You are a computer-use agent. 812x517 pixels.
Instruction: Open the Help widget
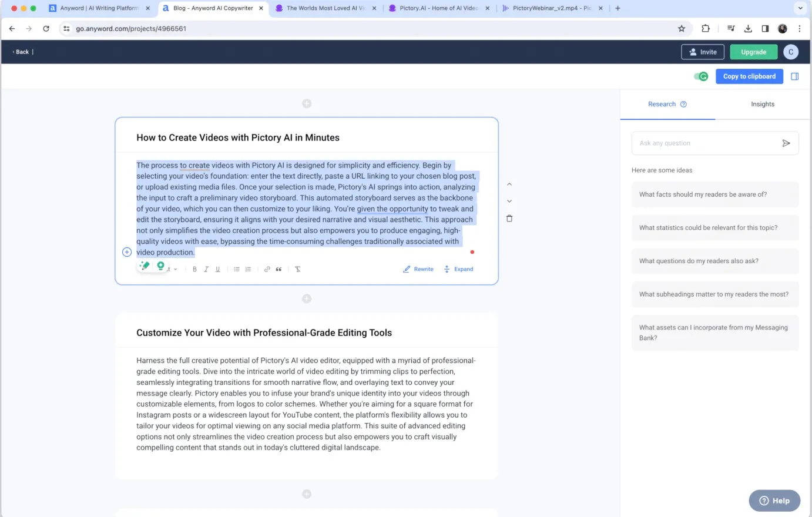pos(774,501)
